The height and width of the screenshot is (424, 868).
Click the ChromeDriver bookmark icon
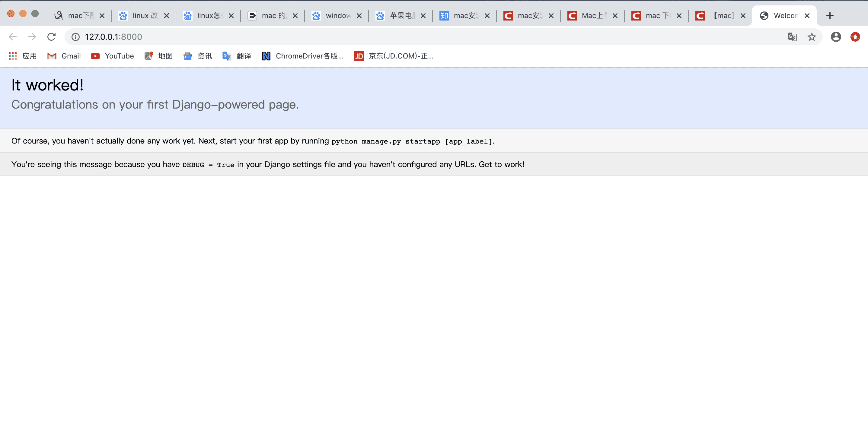pyautogui.click(x=266, y=55)
